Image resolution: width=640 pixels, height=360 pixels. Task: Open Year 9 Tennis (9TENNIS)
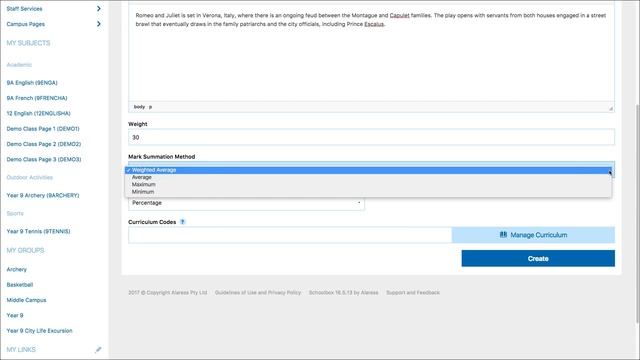click(38, 231)
